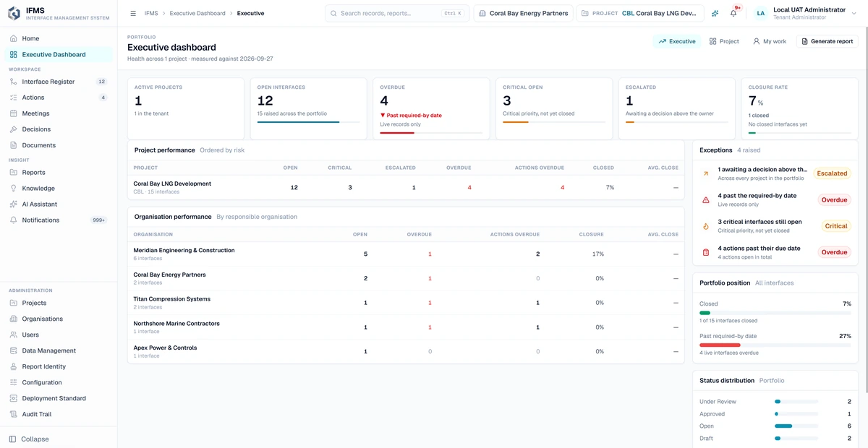The image size is (868, 448).
Task: Click the Documents file icon
Action: pos(14,145)
